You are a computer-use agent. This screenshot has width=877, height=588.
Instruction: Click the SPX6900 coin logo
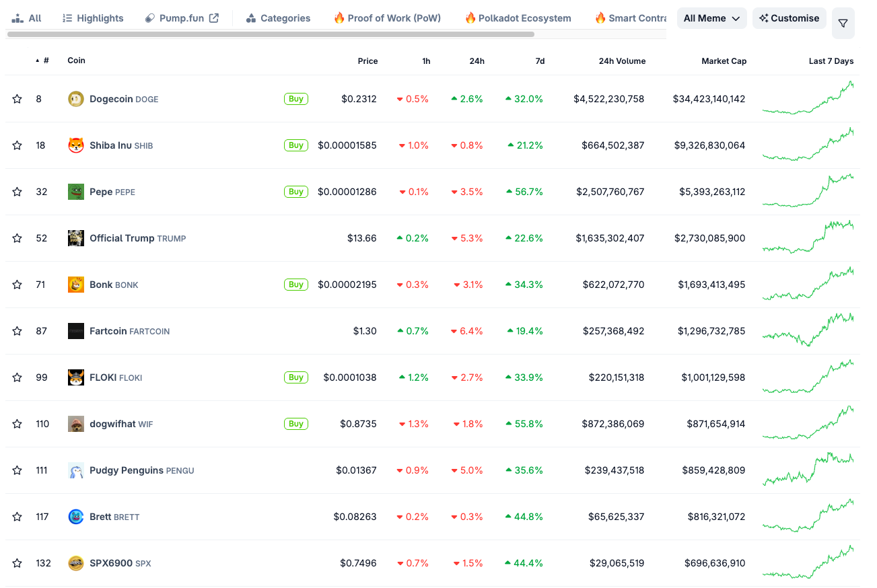click(76, 563)
